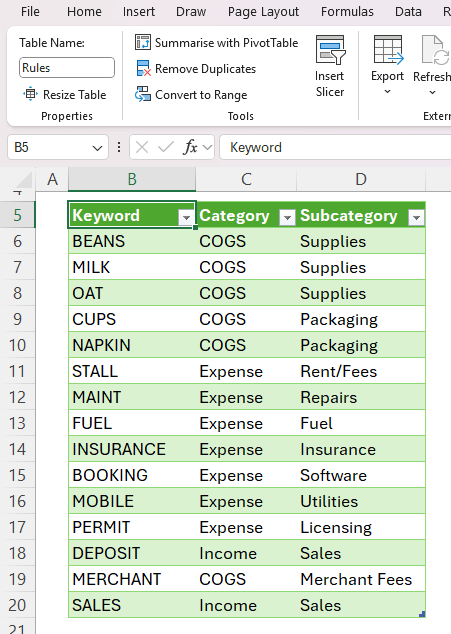Click the formula bar showing Keyword
Screen dimensions: 451x634
pyautogui.click(x=336, y=147)
